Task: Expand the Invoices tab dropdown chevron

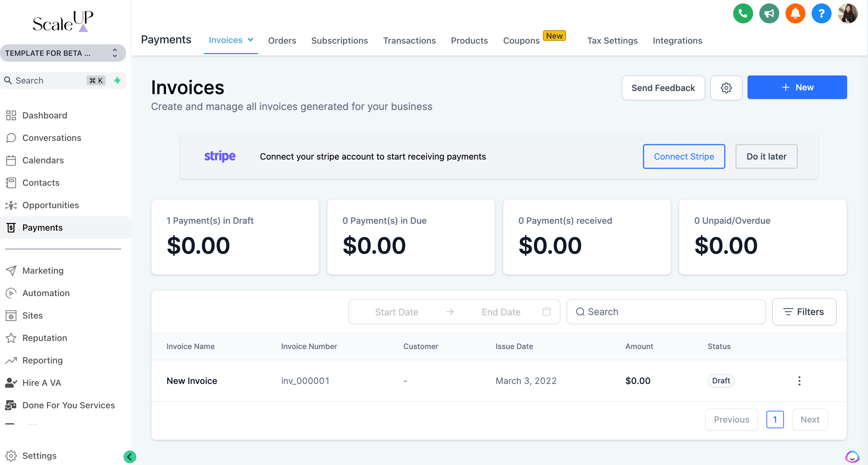Action: point(250,40)
